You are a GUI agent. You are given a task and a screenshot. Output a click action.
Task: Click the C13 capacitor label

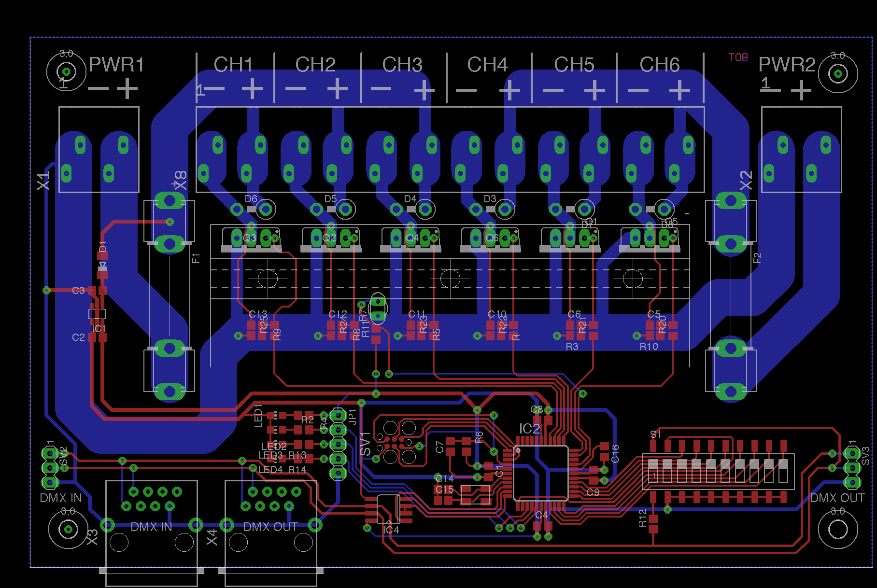tap(258, 314)
